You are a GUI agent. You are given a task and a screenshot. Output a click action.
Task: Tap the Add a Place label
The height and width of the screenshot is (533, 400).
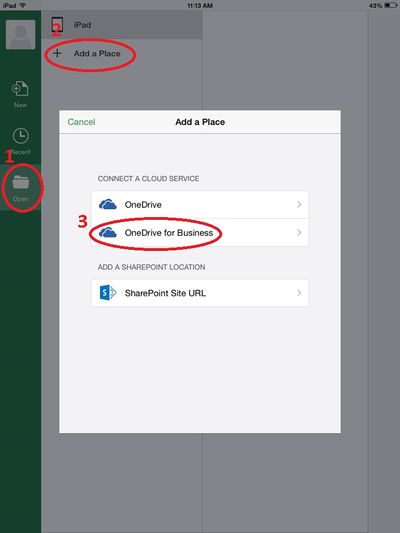point(97,53)
